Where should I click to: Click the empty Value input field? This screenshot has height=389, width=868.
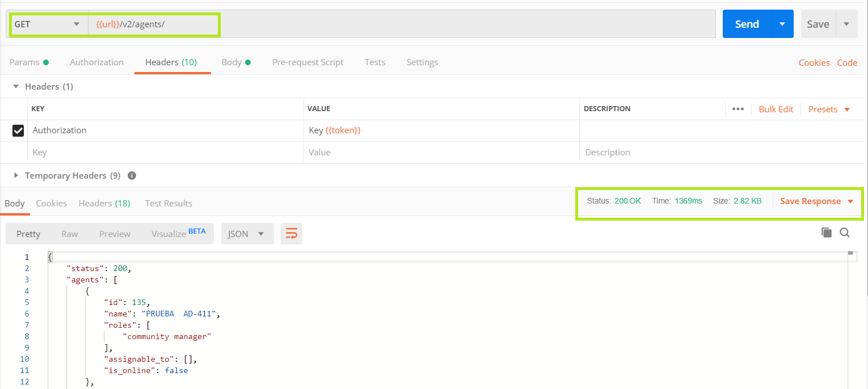click(x=441, y=153)
